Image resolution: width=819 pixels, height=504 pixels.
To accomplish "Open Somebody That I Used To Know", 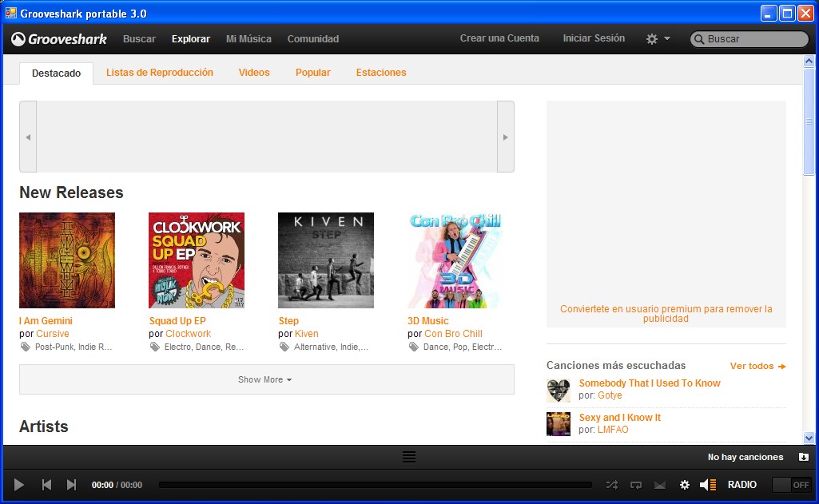I will click(x=650, y=383).
